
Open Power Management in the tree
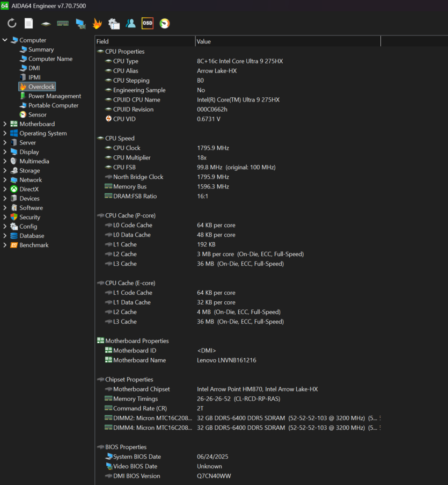[55, 96]
